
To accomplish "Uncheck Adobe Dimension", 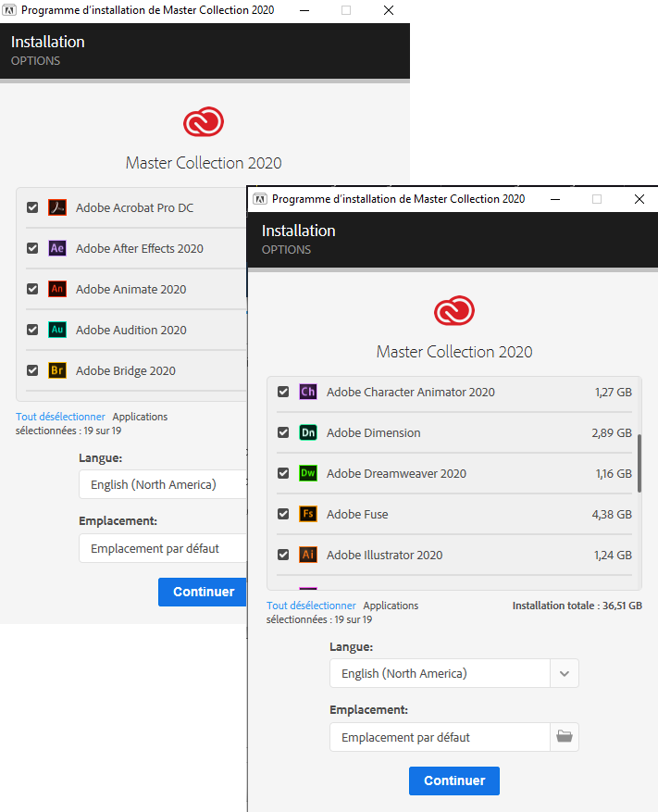I will [x=283, y=432].
